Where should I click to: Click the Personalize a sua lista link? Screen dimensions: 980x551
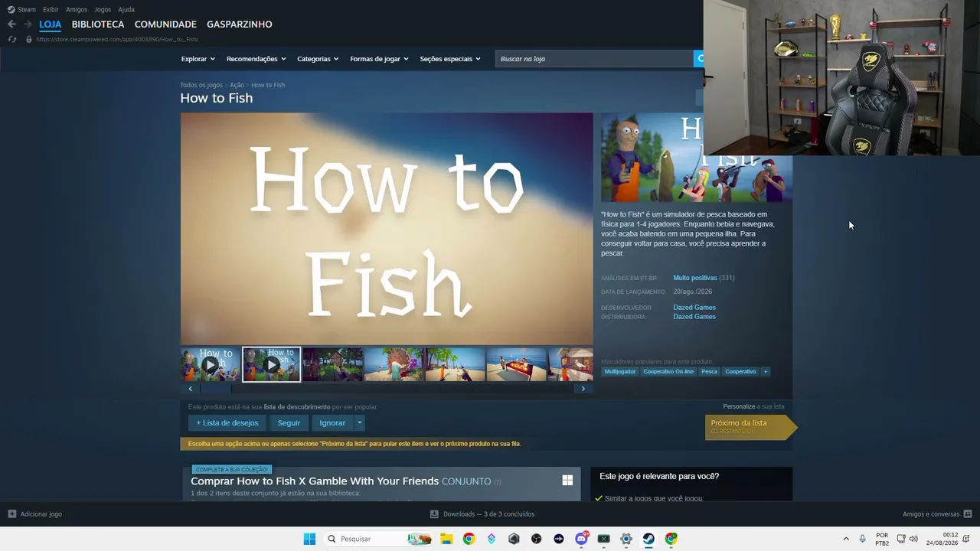tap(753, 406)
